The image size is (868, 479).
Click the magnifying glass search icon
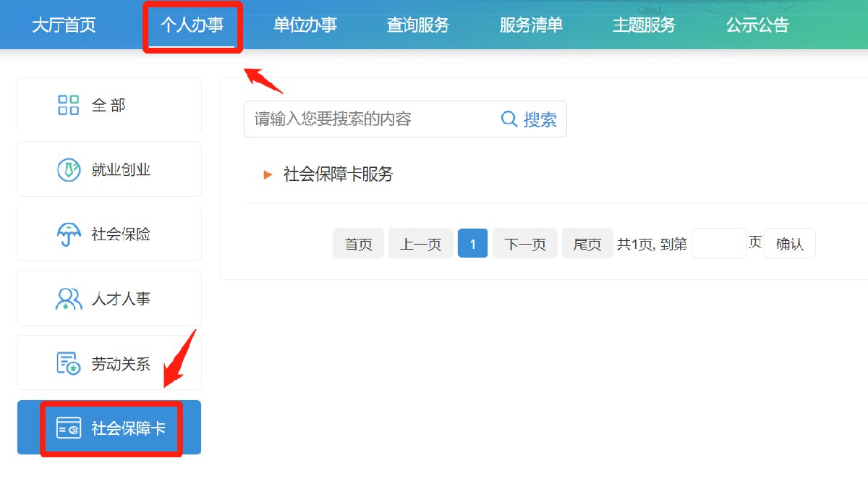click(509, 119)
